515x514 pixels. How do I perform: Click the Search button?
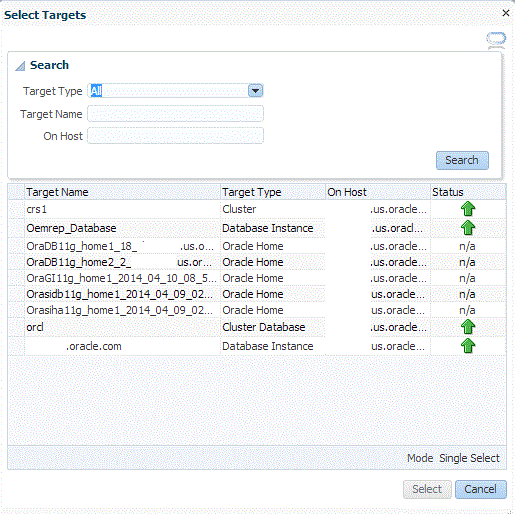click(x=462, y=160)
